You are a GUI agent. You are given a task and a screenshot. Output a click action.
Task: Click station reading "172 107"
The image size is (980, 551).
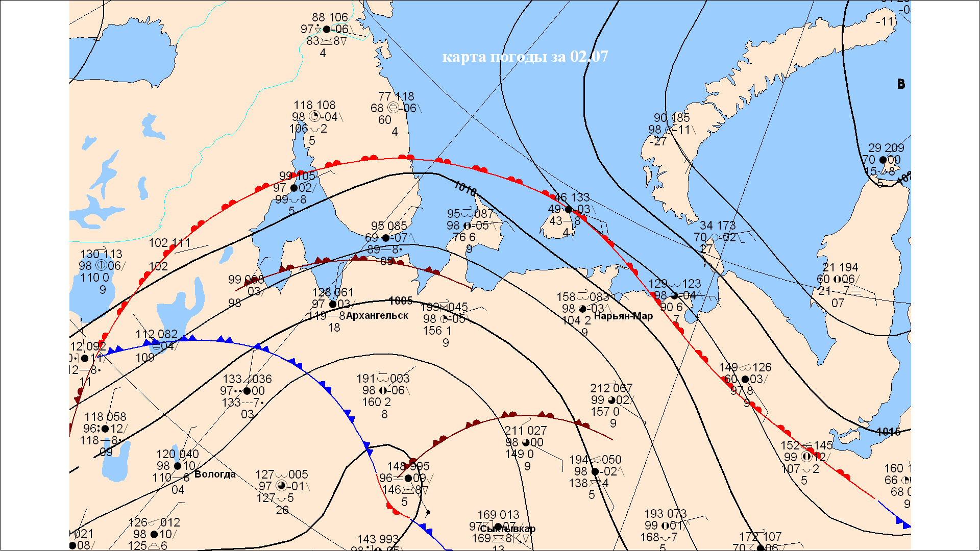point(760,537)
